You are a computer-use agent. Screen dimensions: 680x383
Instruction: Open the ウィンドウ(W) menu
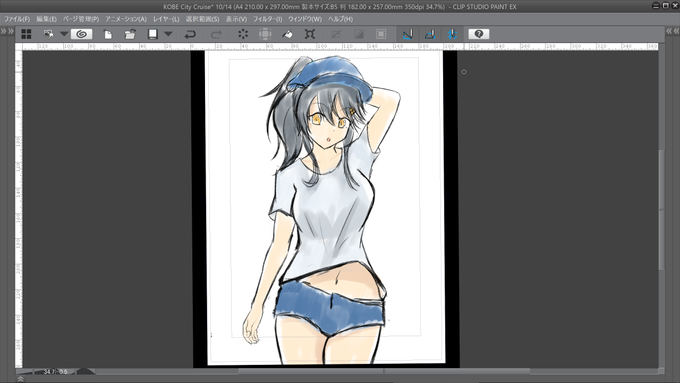pos(305,19)
